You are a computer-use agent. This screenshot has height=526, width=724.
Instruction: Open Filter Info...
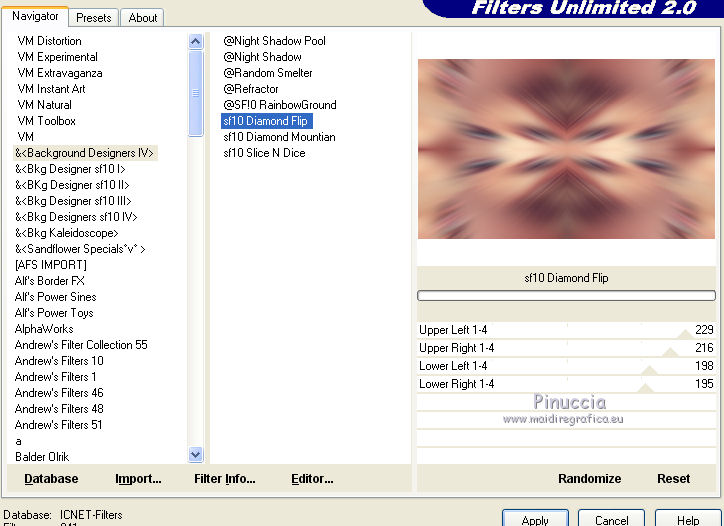pos(225,479)
